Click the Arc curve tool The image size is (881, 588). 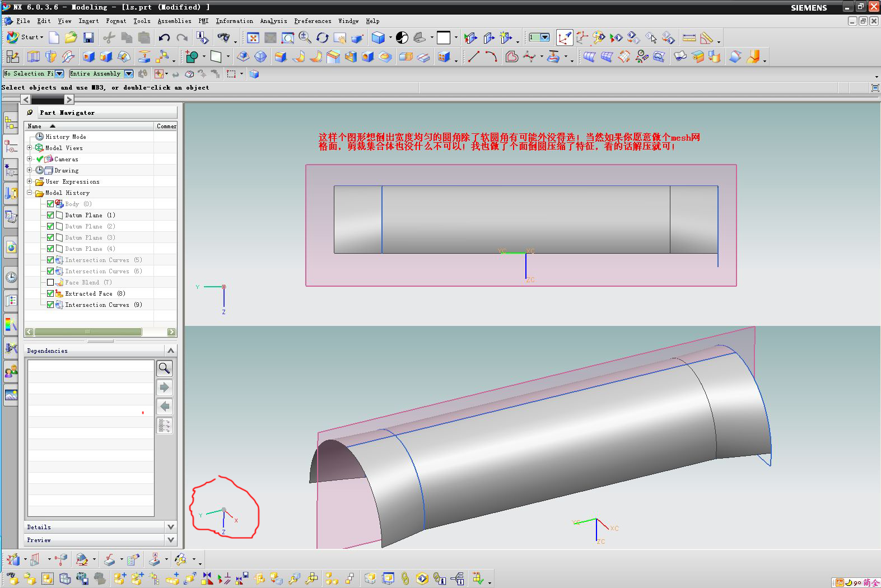(x=491, y=57)
